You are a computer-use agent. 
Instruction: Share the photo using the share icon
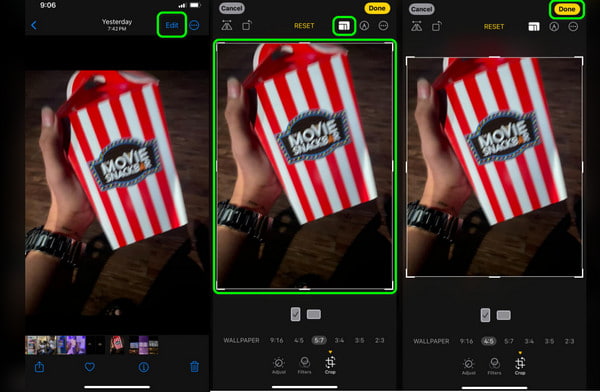point(39,367)
